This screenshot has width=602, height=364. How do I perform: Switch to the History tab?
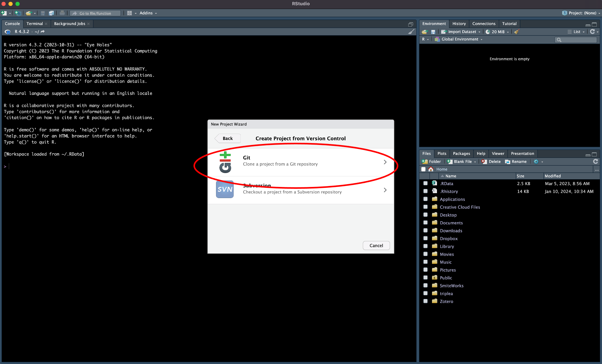[459, 23]
